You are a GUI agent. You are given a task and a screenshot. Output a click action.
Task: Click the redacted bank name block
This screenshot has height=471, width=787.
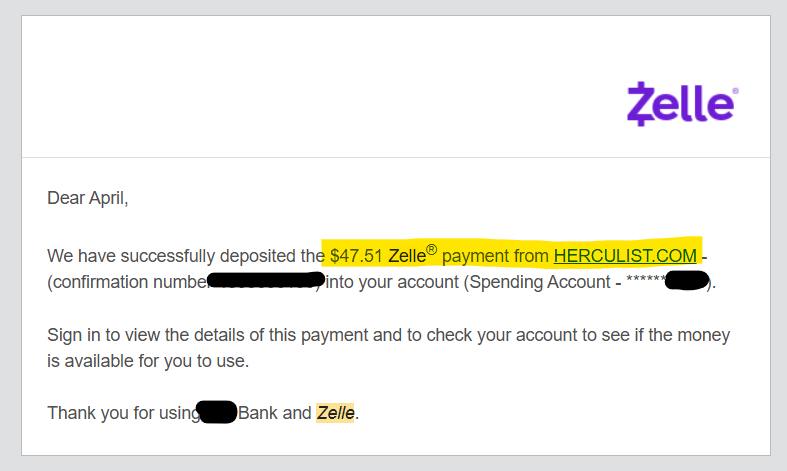tap(217, 412)
